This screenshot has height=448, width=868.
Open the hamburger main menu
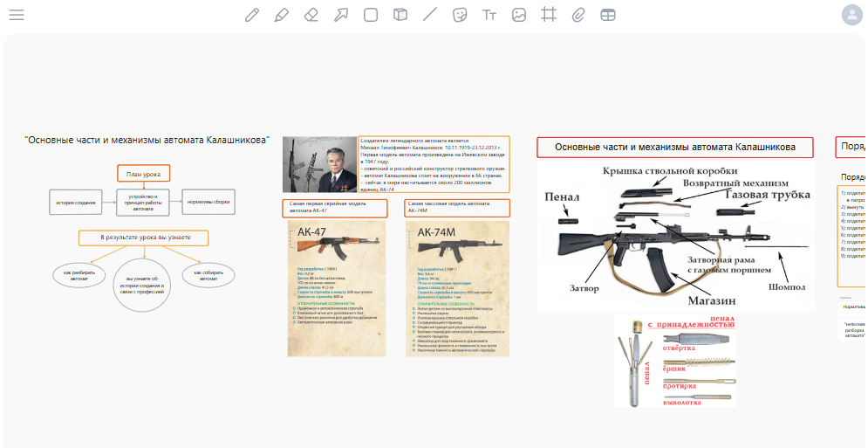[17, 15]
